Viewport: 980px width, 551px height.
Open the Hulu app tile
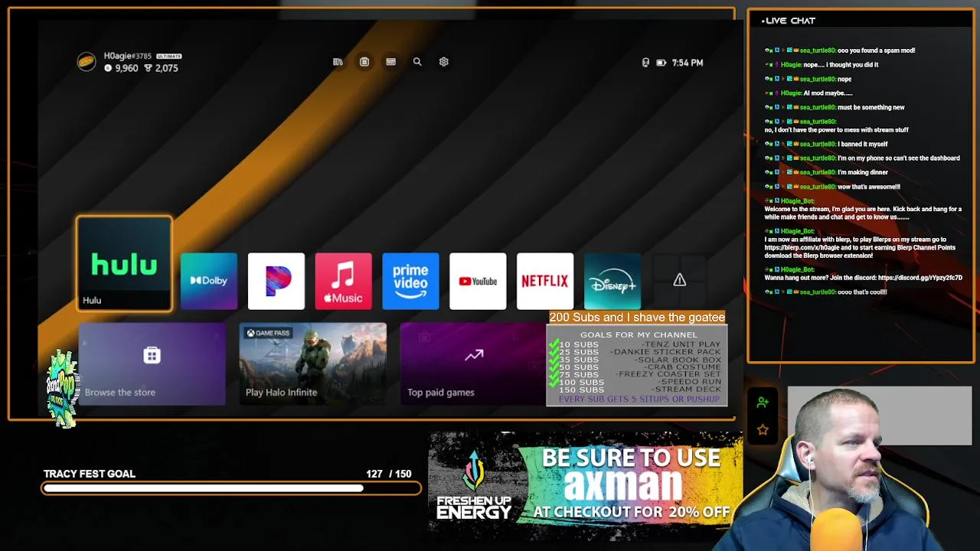pyautogui.click(x=124, y=264)
